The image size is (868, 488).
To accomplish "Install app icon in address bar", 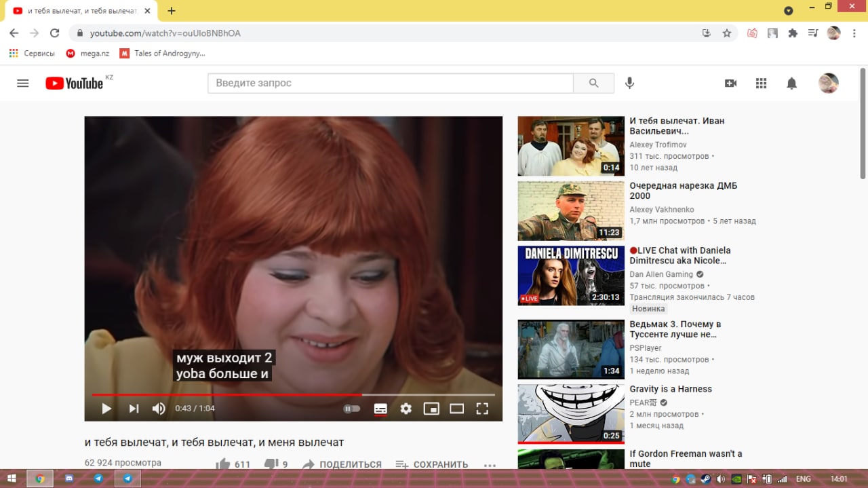I will (x=707, y=33).
